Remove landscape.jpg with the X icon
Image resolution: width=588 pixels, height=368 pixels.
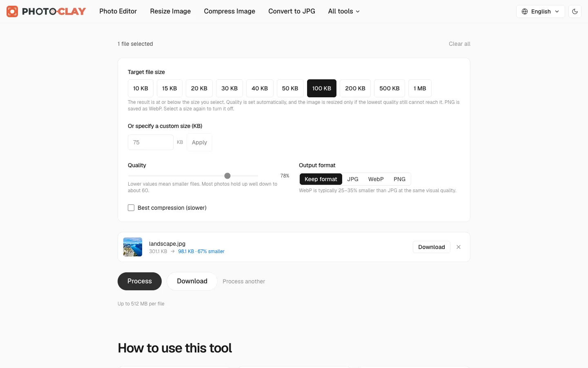(459, 247)
